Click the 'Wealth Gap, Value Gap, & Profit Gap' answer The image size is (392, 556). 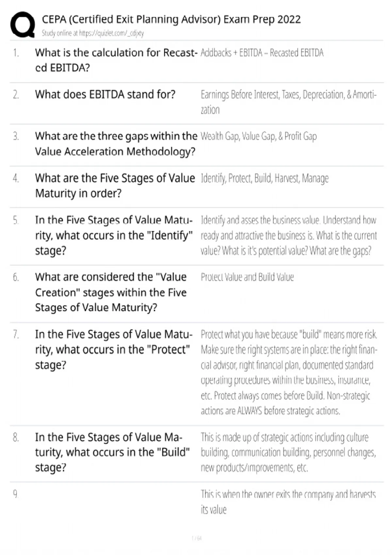(x=259, y=136)
